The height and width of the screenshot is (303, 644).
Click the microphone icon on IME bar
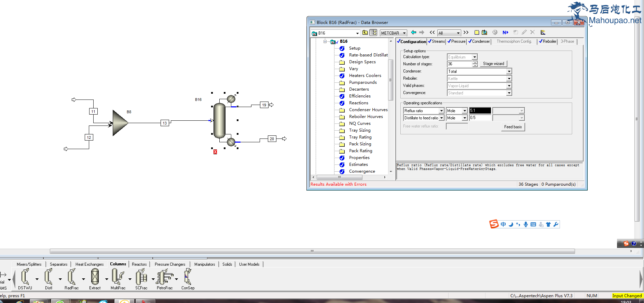[x=526, y=224]
